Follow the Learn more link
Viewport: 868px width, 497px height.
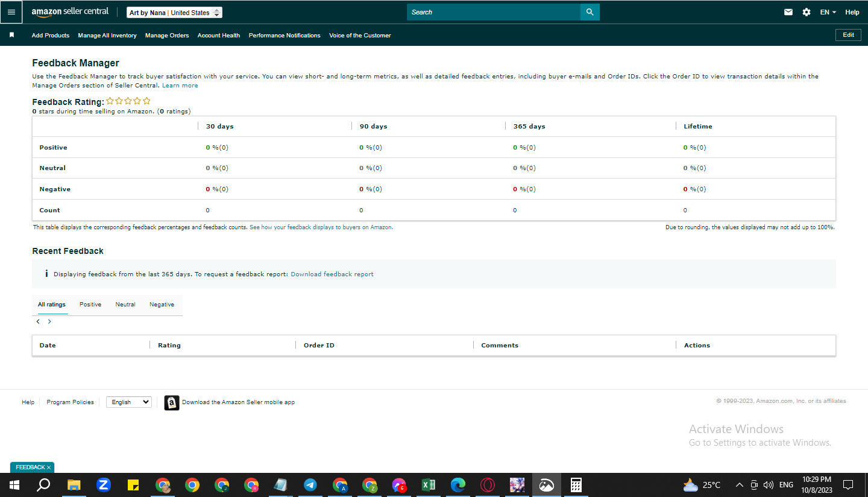pos(180,86)
